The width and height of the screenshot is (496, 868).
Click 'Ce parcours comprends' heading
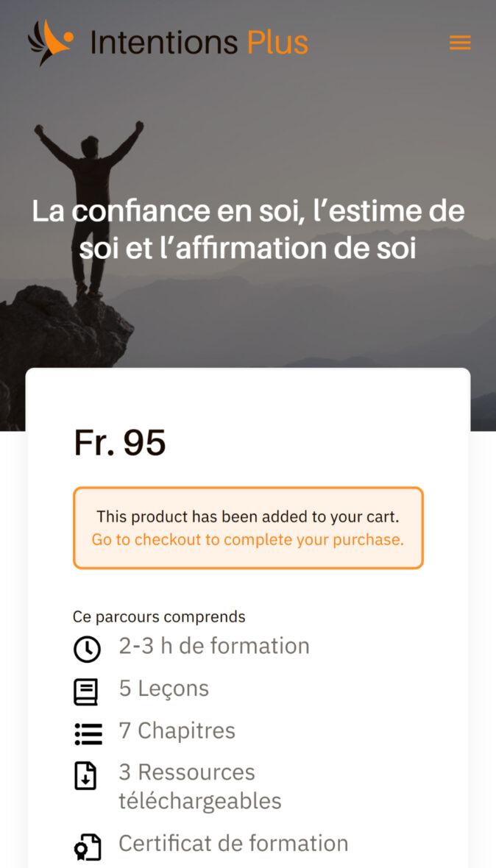[157, 616]
